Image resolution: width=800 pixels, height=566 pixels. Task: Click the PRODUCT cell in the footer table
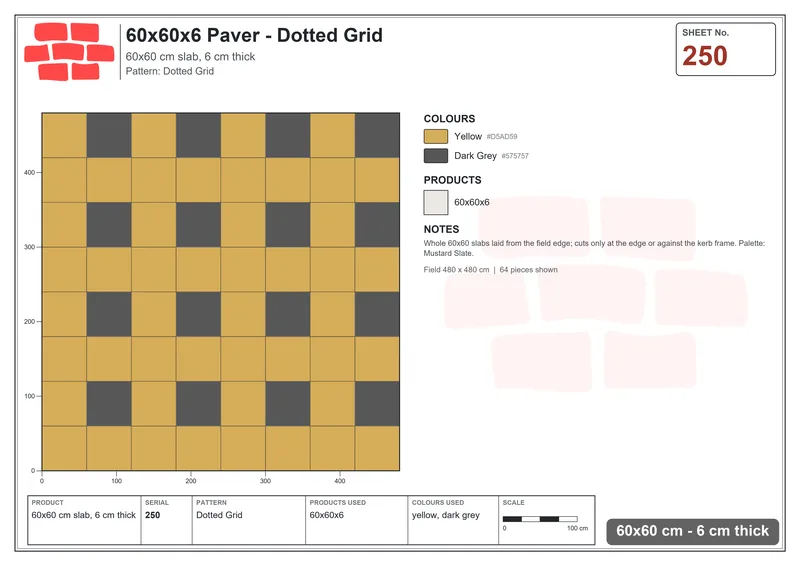pos(84,520)
